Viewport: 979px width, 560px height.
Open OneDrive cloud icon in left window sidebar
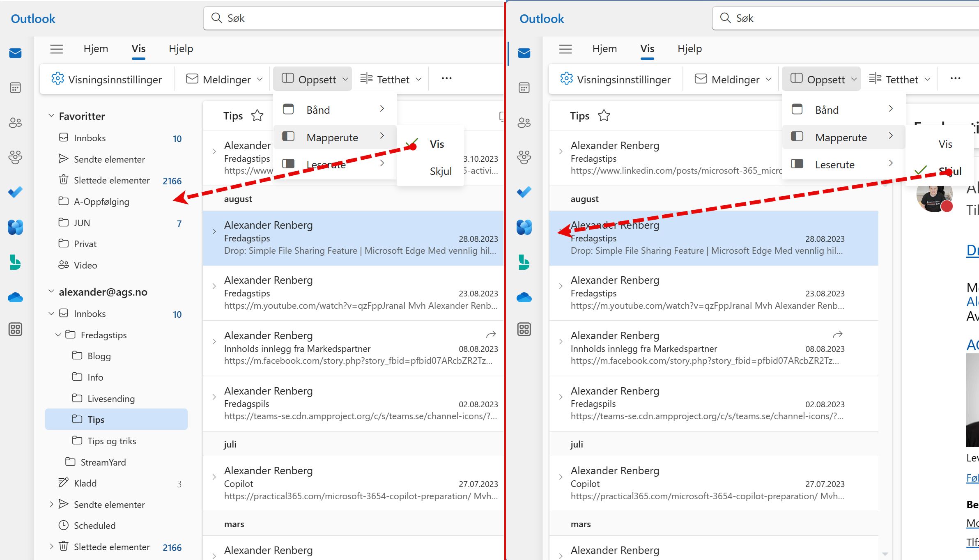tap(16, 297)
